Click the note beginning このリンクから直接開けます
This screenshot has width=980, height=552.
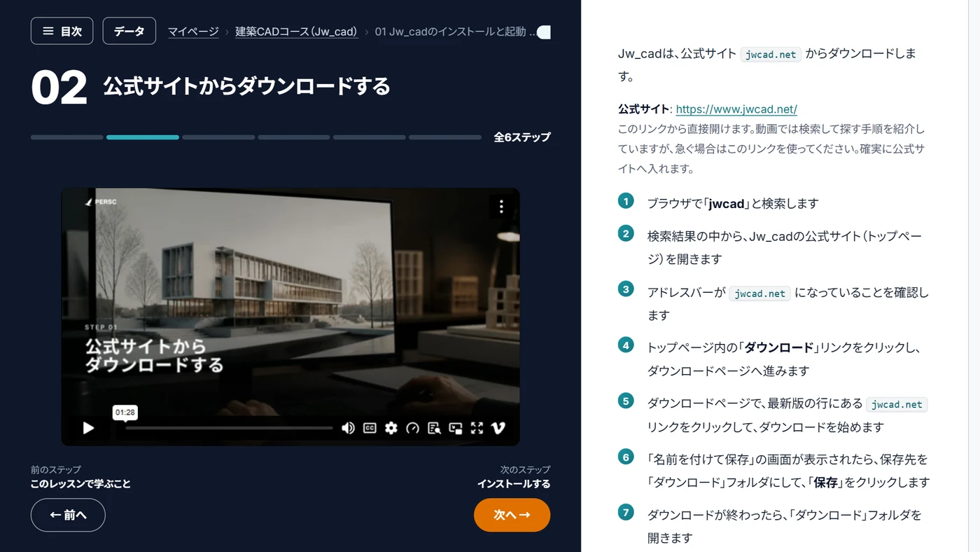tap(771, 149)
